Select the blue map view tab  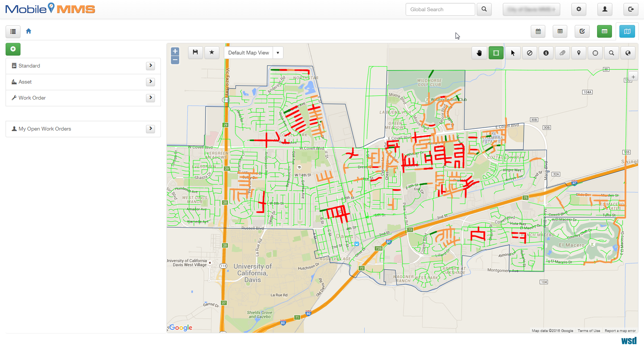[x=627, y=31]
